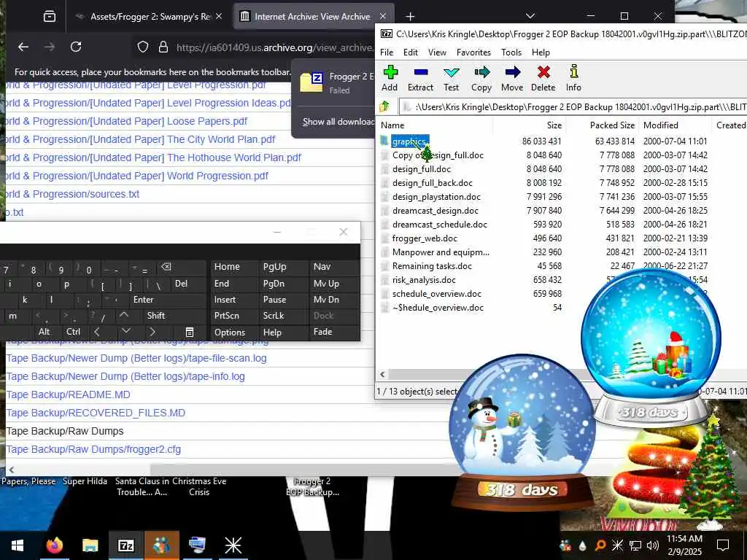Select risk_analysis.doc file
This screenshot has width=747, height=560.
424,279
